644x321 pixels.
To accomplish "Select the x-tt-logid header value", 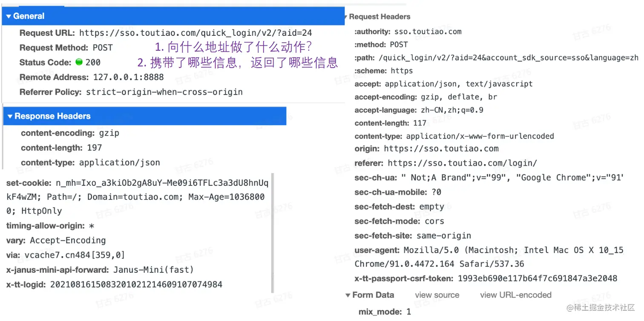I will [136, 284].
